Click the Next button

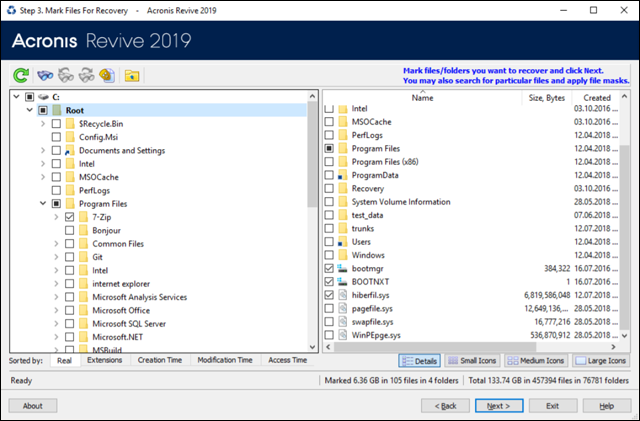499,405
